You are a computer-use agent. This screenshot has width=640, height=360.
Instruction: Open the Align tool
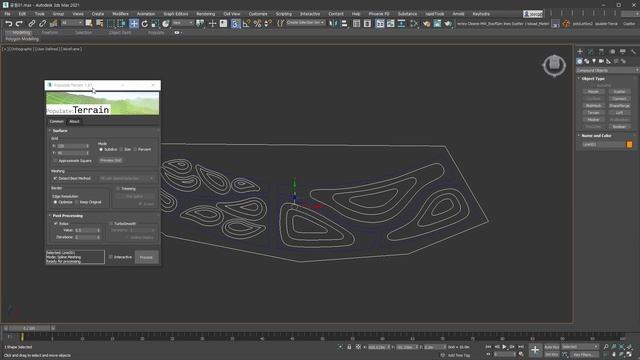click(x=344, y=24)
